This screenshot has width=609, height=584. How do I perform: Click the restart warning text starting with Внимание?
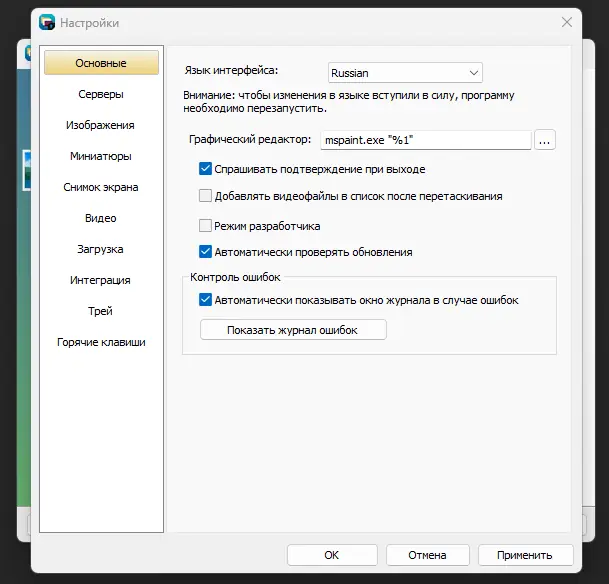click(x=349, y=102)
